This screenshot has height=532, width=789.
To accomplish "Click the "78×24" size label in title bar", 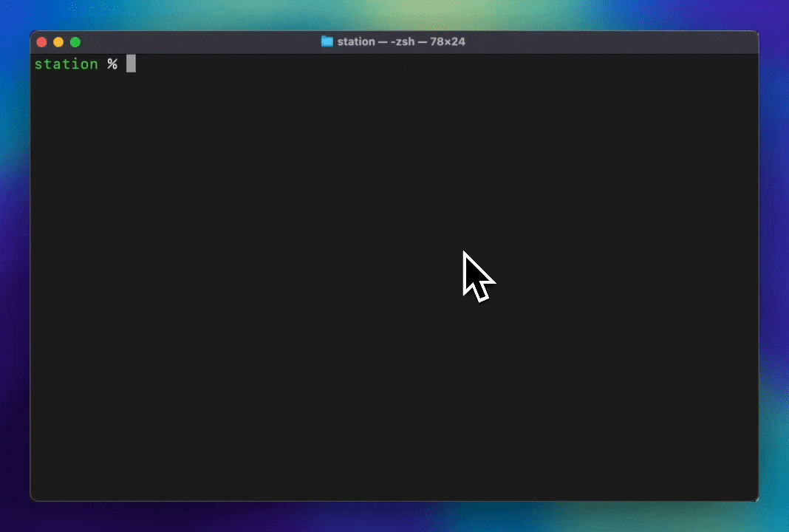I will click(448, 41).
